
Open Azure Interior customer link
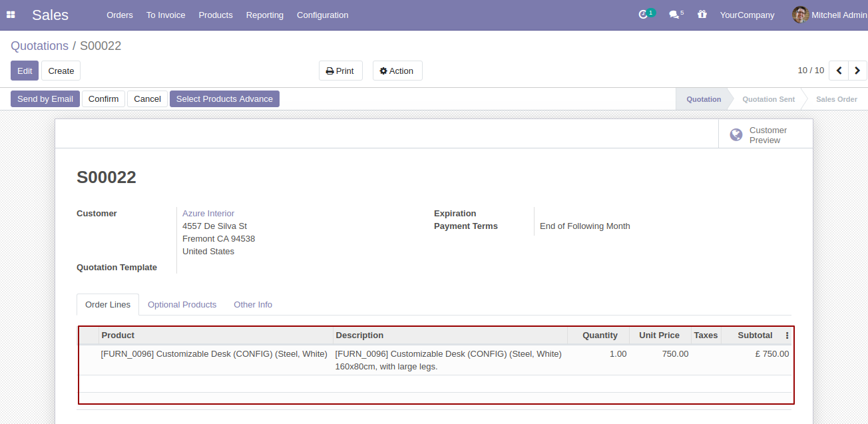(208, 214)
